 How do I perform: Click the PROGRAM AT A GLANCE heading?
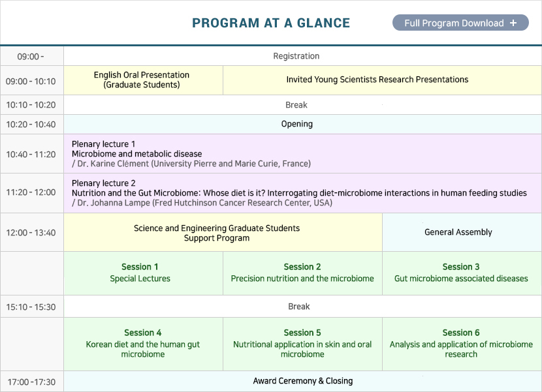pos(271,23)
